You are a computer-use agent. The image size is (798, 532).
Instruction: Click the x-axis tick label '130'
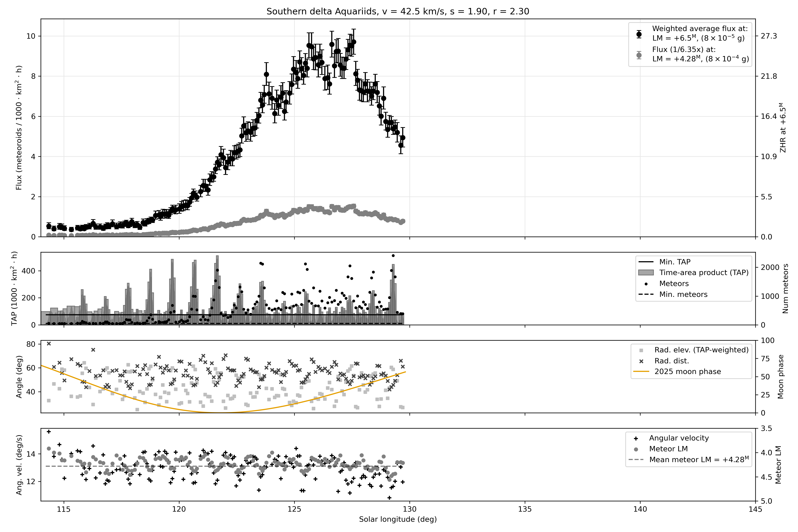410,509
